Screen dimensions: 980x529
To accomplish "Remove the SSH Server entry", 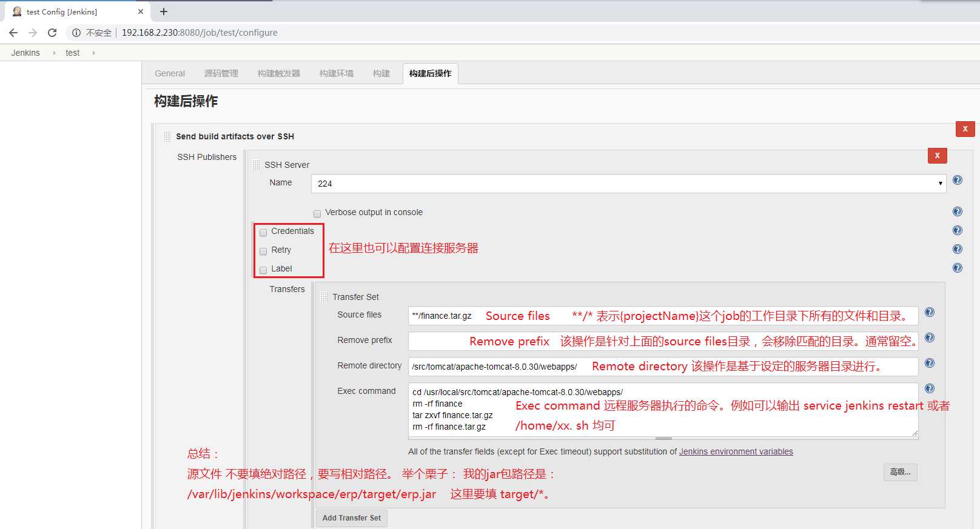I will coord(938,155).
